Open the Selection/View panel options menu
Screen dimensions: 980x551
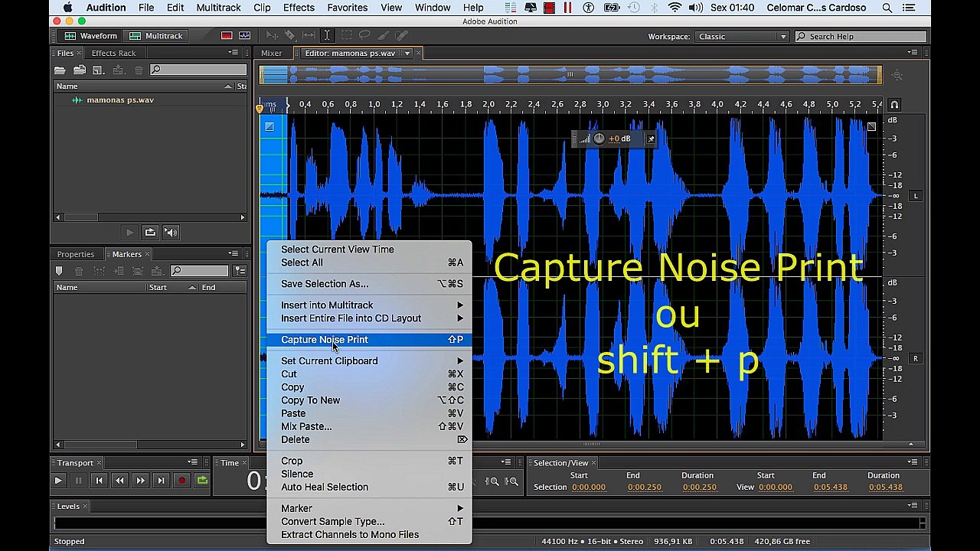pos(913,462)
